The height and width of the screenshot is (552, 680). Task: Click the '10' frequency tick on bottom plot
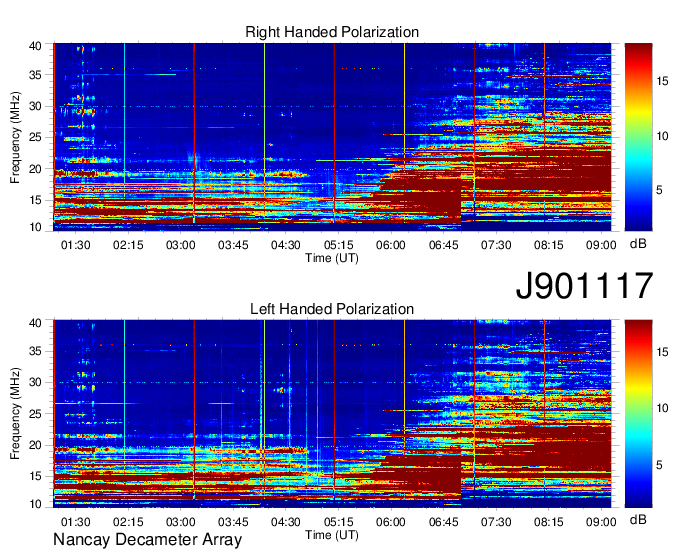(35, 504)
